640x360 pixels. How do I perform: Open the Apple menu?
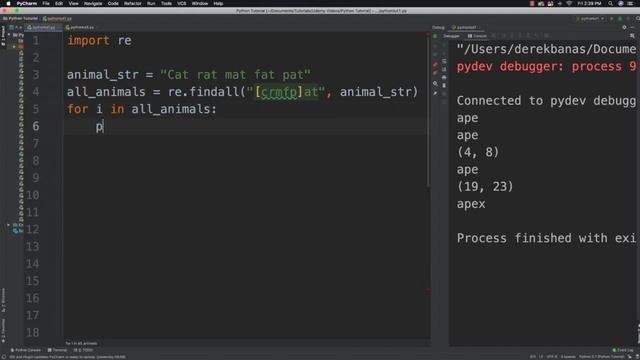[8, 3]
